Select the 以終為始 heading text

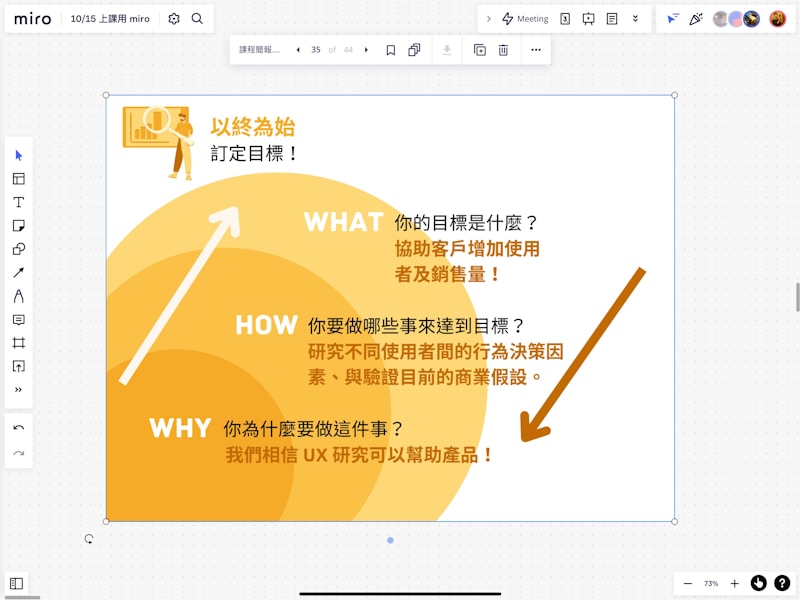253,127
